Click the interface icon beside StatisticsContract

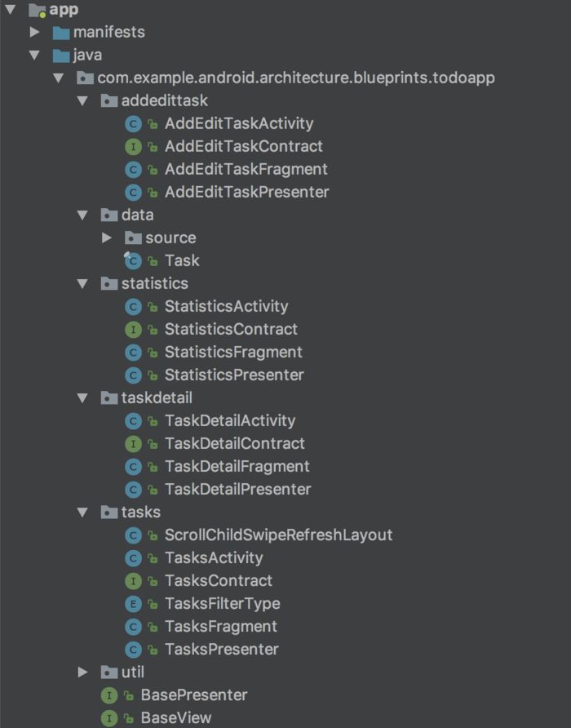(x=133, y=330)
